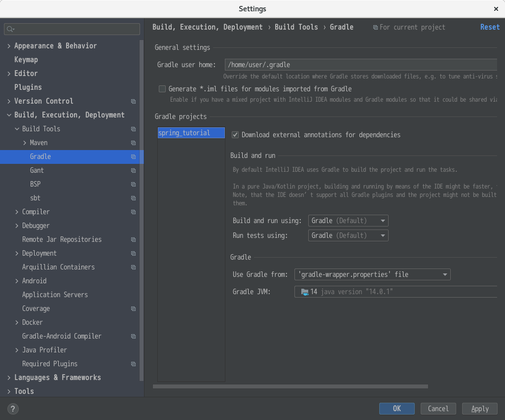Expand the Compiler node

(17, 212)
